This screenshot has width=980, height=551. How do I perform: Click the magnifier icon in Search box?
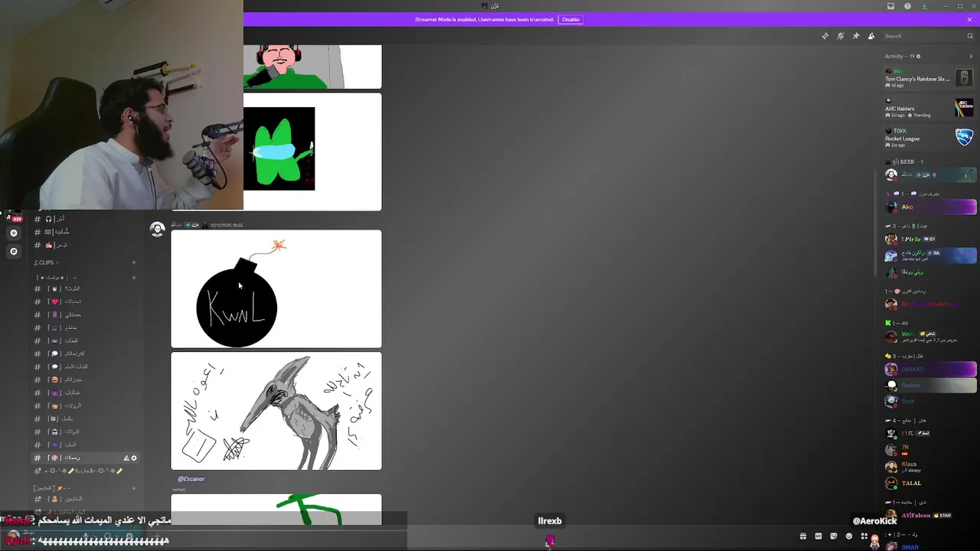coord(970,36)
